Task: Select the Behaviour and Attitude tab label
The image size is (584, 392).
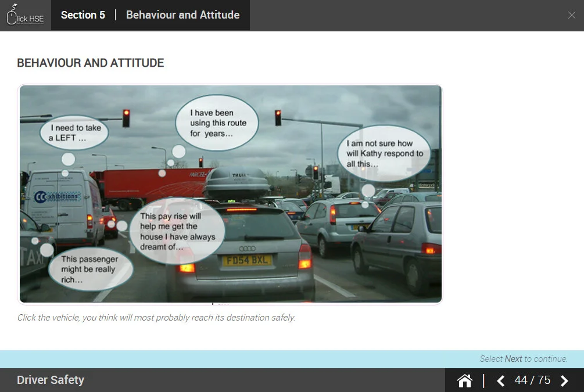Action: tap(182, 15)
